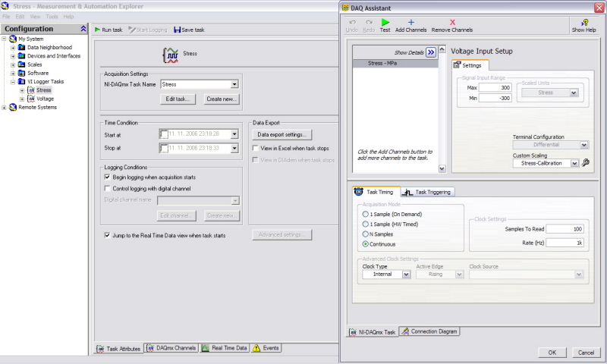Viewport: 607px width, 364px height.
Task: Click the Save task disk icon
Action: [x=178, y=30]
